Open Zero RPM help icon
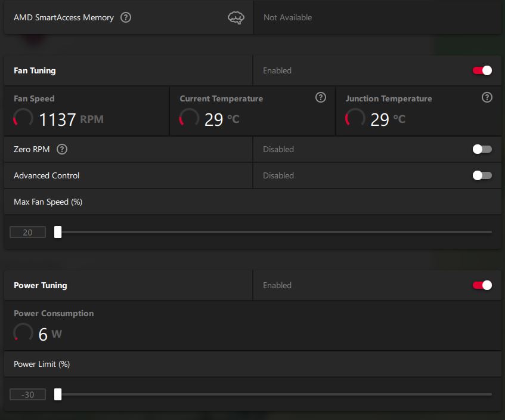Viewport: 505px width, 420px height. tap(62, 149)
